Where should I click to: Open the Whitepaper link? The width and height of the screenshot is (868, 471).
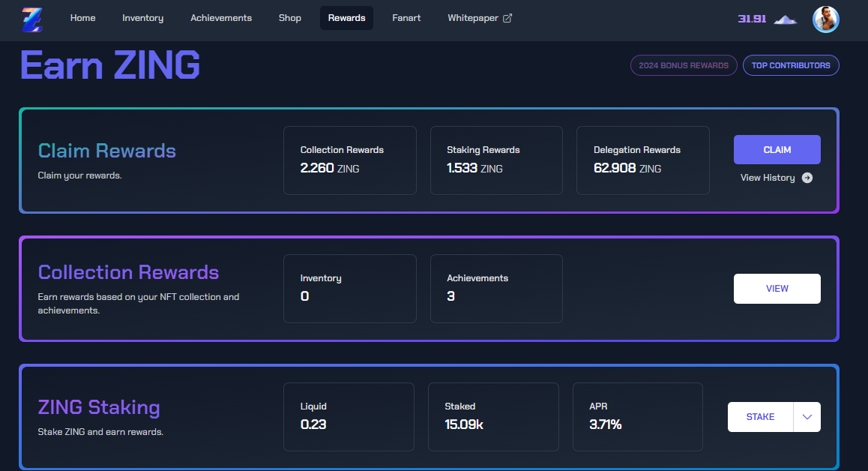(480, 18)
